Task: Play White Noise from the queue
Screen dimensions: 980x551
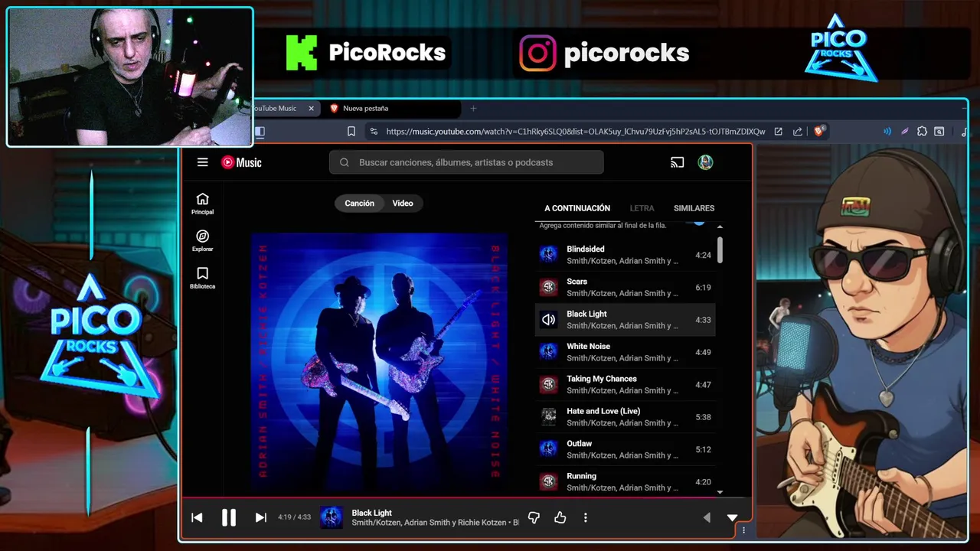Action: coord(626,352)
